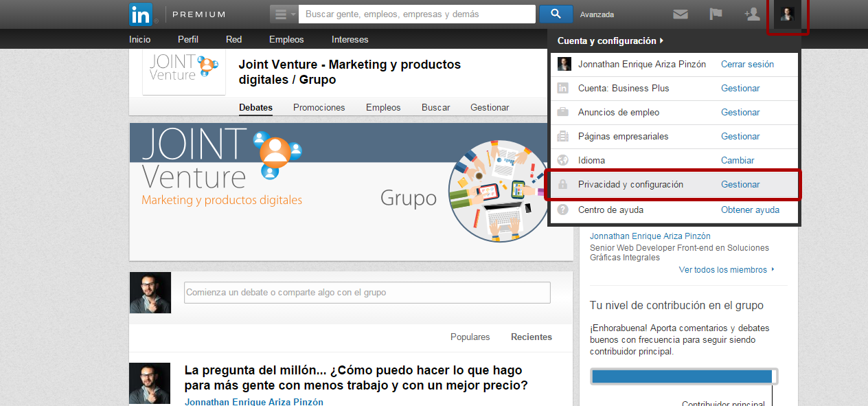Click Privacidad y configuración text

(x=630, y=184)
